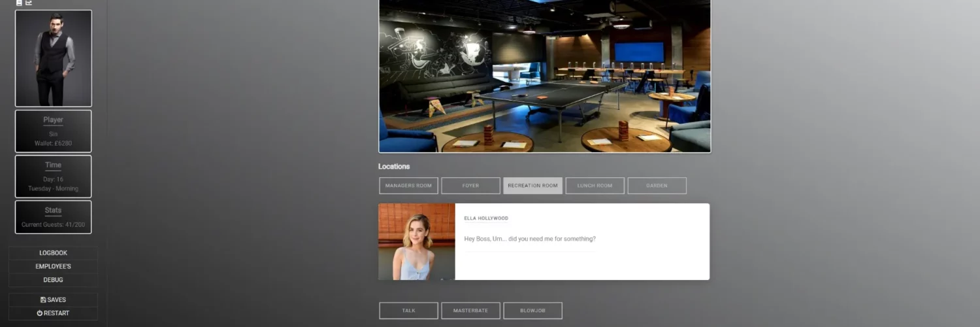
Task: Select the Debug menu item
Action: point(53,280)
